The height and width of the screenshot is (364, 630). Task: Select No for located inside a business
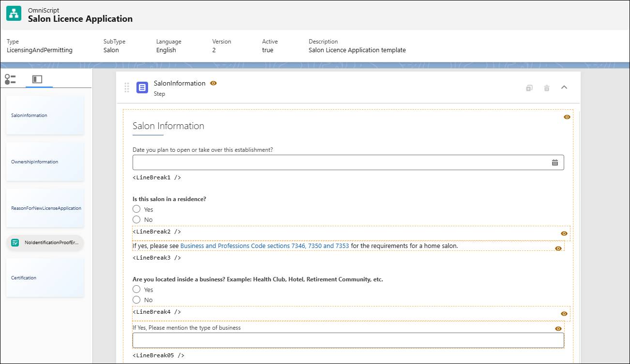pyautogui.click(x=136, y=300)
